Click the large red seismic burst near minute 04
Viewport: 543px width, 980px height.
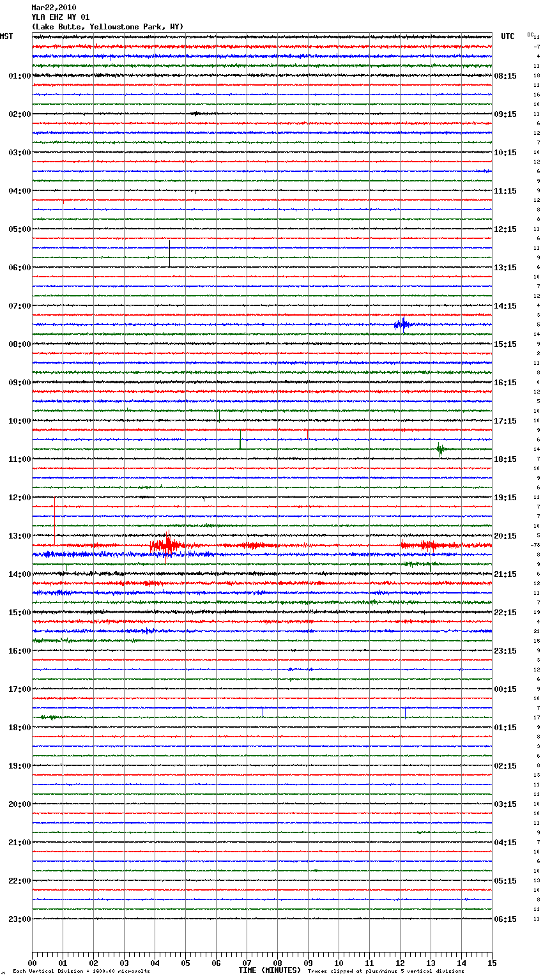pyautogui.click(x=166, y=545)
